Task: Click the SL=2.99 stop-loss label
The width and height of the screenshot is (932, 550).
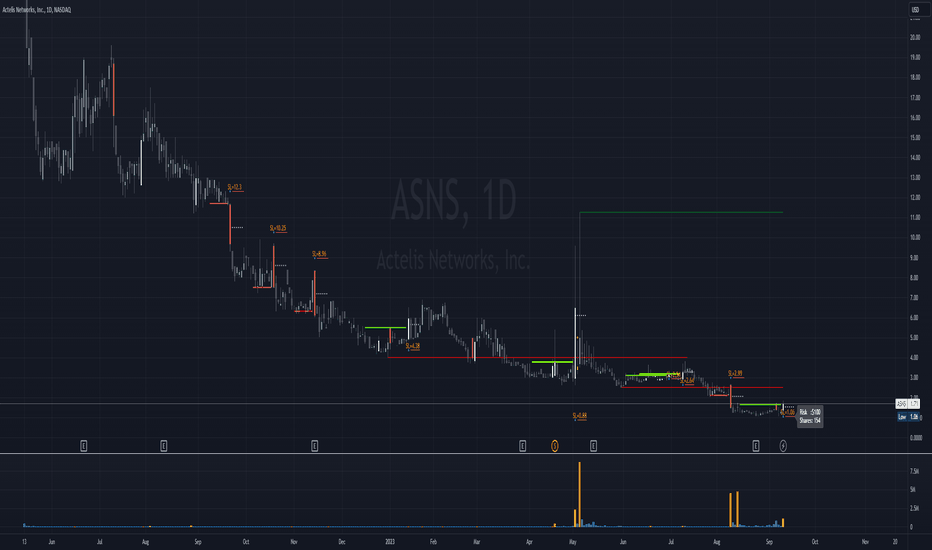Action: pyautogui.click(x=735, y=373)
